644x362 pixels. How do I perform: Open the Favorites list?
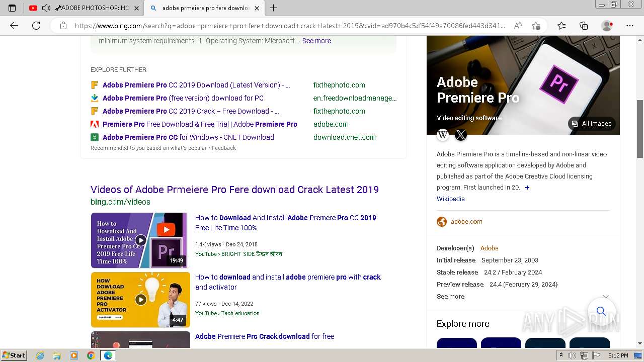(x=561, y=26)
